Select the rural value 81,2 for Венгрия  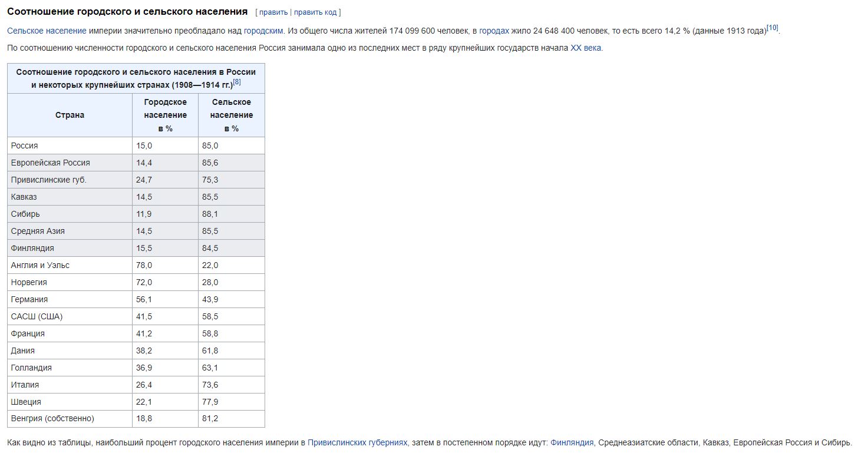pyautogui.click(x=210, y=419)
